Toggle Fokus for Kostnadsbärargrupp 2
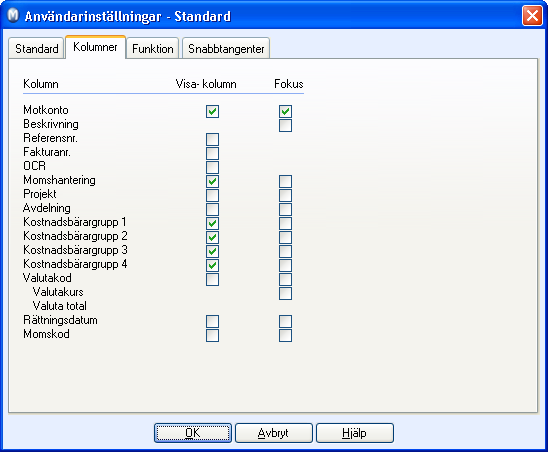 click(286, 237)
